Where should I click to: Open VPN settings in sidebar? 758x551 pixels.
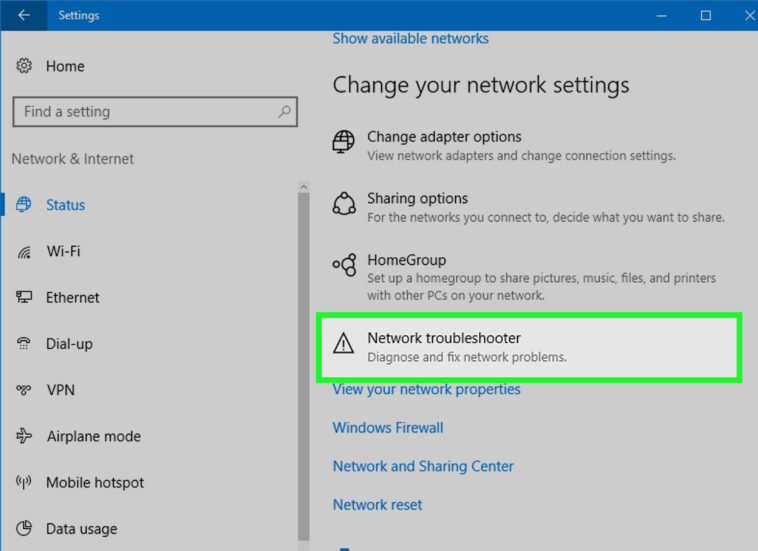60,390
